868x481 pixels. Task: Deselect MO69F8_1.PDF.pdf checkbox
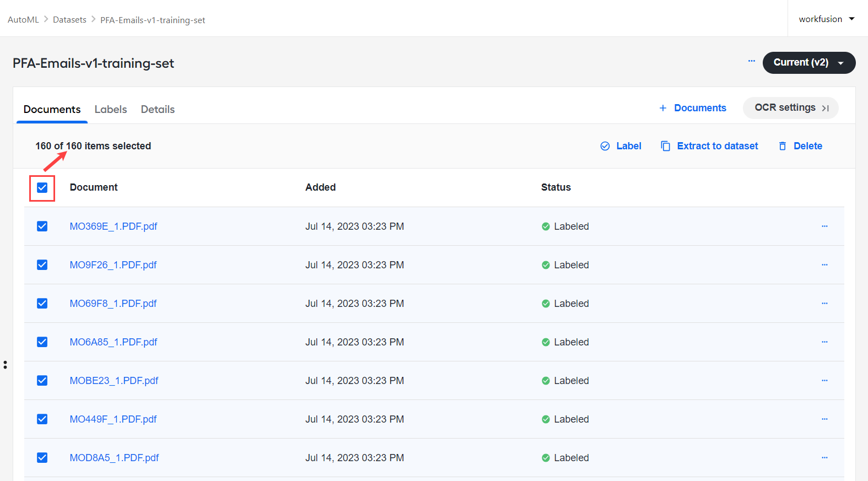pos(42,304)
